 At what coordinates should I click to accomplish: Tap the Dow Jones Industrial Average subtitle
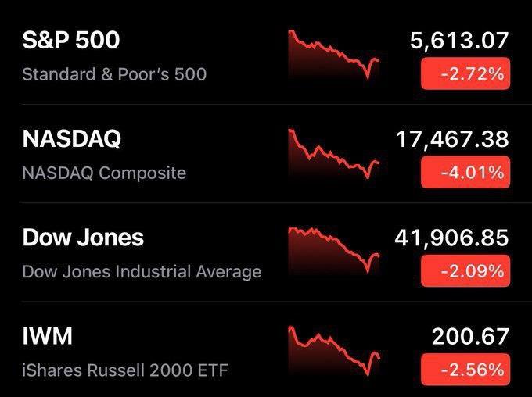click(x=142, y=271)
